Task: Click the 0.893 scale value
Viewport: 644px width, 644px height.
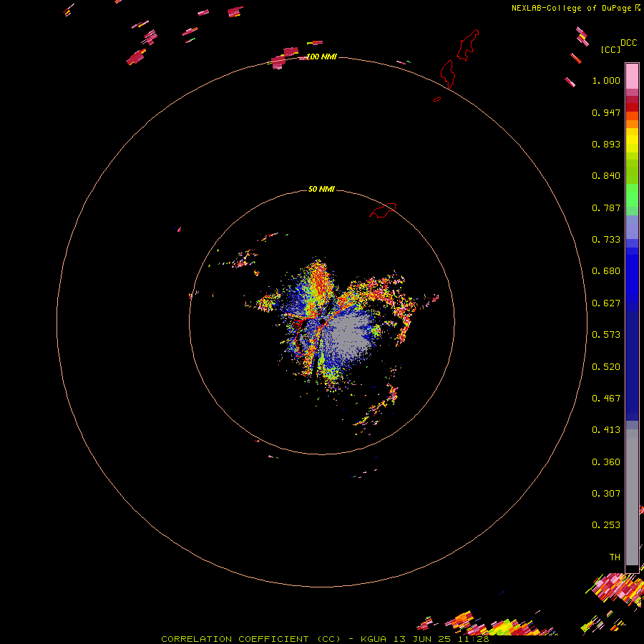Action: pyautogui.click(x=606, y=144)
